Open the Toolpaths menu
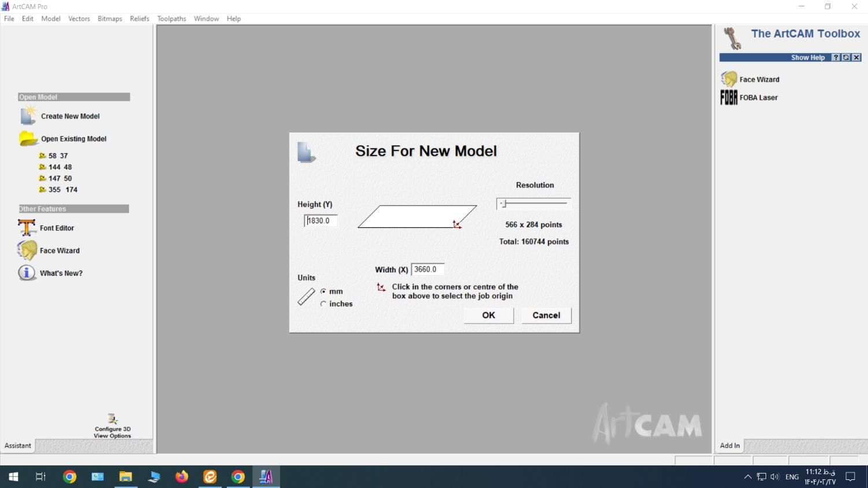868x488 pixels. point(172,19)
